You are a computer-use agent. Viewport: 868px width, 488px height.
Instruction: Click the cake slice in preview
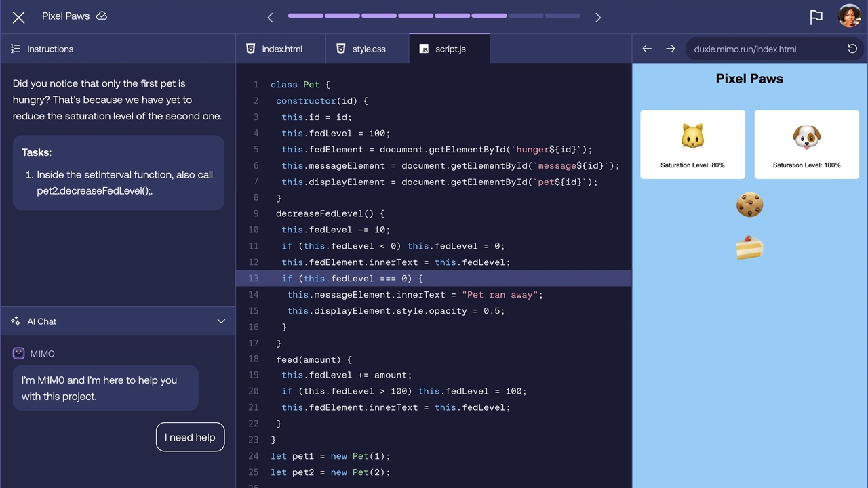click(x=749, y=248)
